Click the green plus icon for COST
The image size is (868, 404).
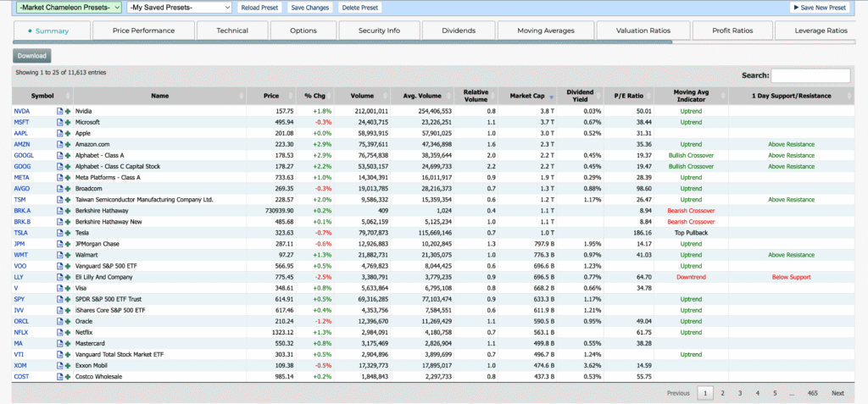tap(68, 377)
